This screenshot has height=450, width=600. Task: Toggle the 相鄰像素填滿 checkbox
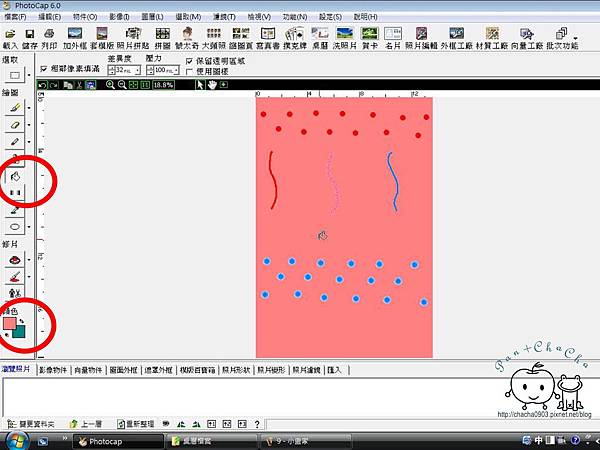(x=44, y=69)
